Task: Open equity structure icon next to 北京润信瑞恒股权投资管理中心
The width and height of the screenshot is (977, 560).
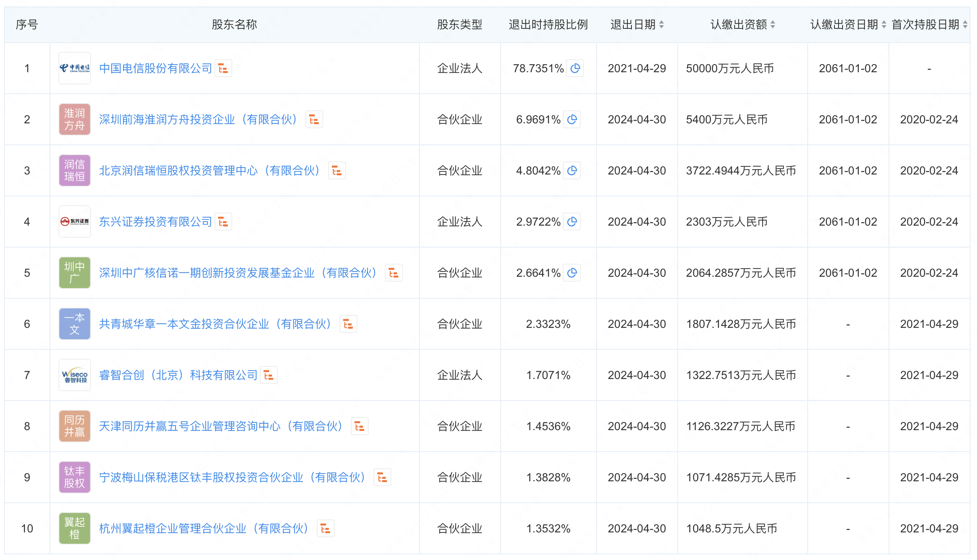Action: 337,170
